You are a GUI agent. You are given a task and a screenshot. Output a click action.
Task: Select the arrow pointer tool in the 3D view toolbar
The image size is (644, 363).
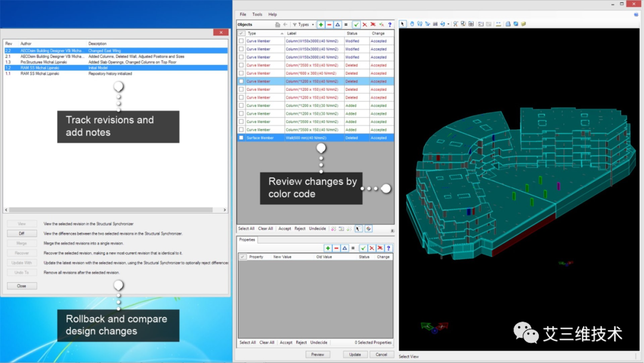click(402, 24)
